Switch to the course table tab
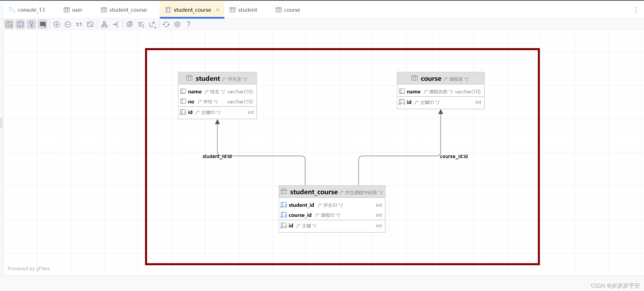Screen dimensions: 644x291 click(288, 10)
